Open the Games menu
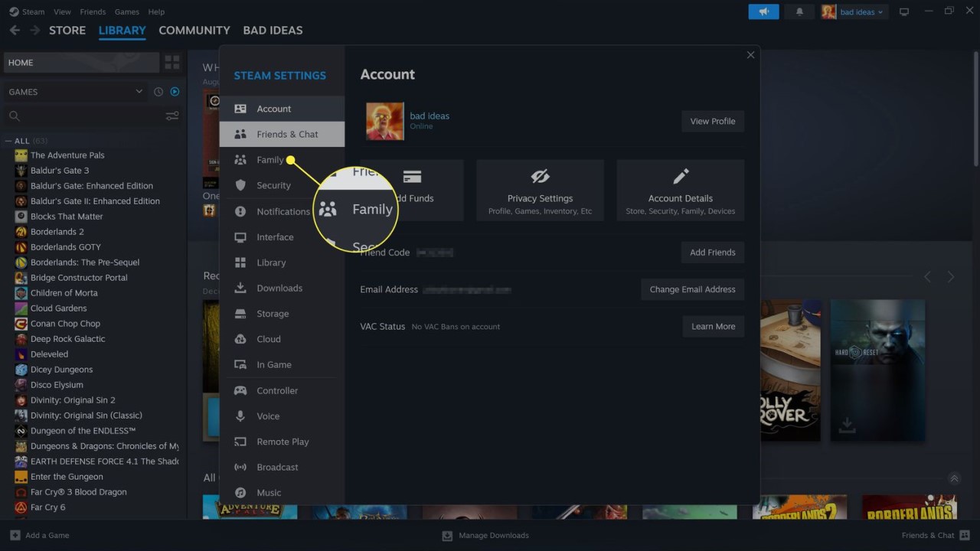The height and width of the screenshot is (551, 980). pyautogui.click(x=126, y=11)
